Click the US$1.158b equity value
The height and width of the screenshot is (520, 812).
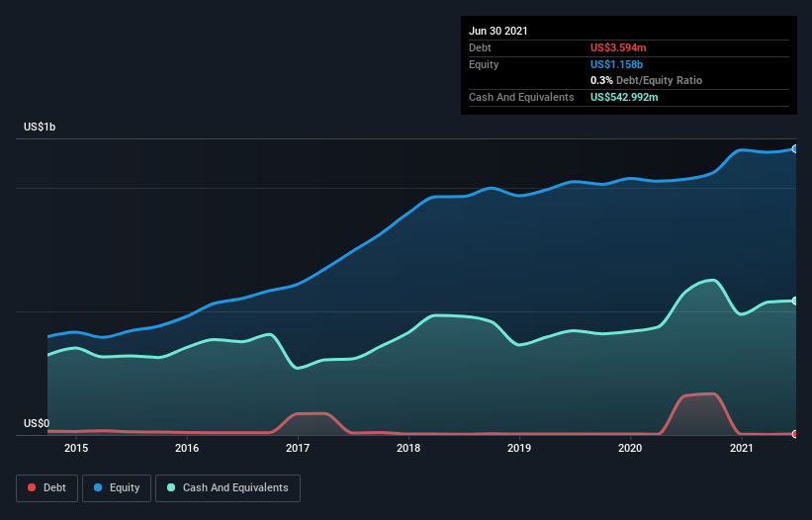(x=617, y=64)
